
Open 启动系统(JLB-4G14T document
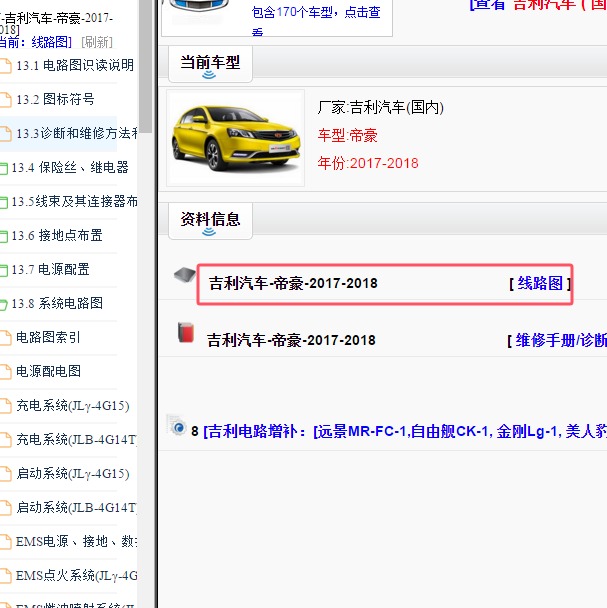click(77, 508)
